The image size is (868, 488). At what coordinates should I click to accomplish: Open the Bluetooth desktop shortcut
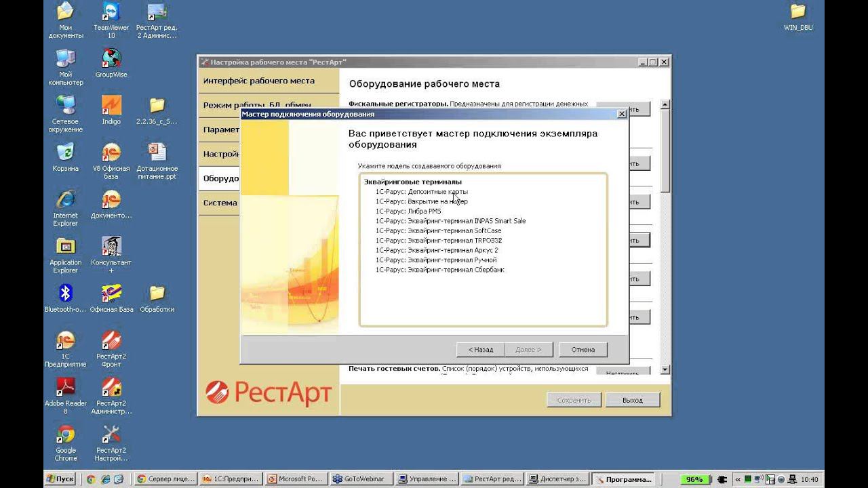pos(65,298)
